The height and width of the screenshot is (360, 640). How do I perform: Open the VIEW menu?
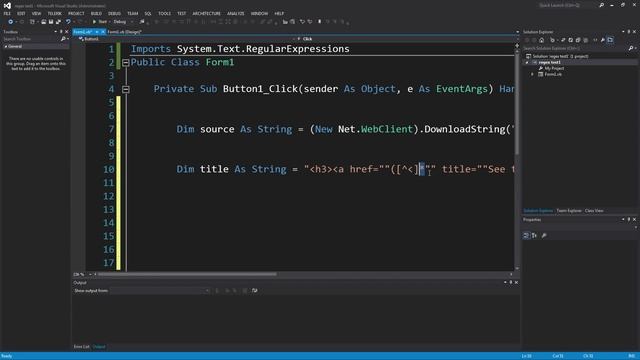[36, 13]
